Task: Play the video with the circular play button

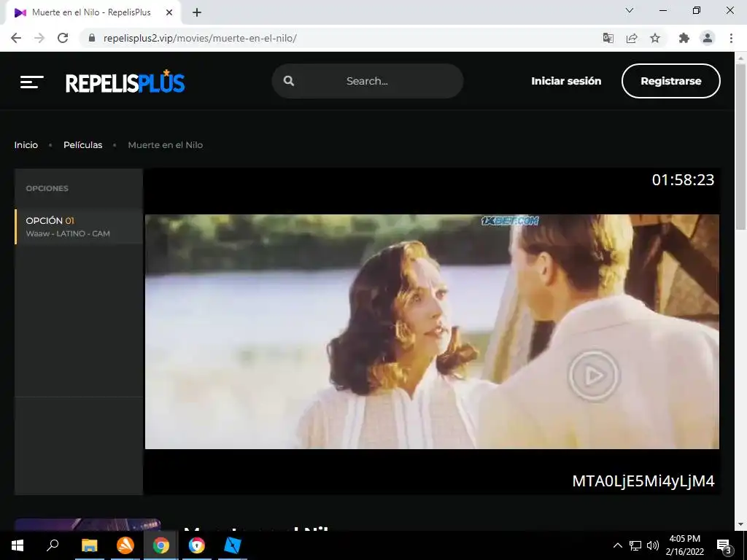Action: point(594,376)
